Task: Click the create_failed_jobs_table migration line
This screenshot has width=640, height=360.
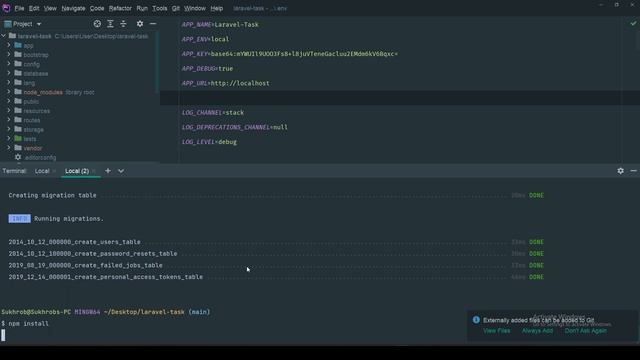Action: point(85,265)
